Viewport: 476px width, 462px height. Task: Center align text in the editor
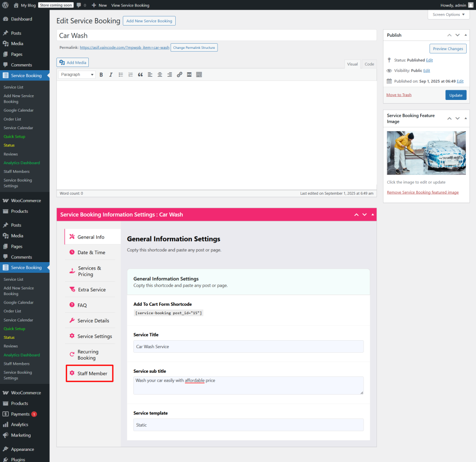(x=160, y=75)
